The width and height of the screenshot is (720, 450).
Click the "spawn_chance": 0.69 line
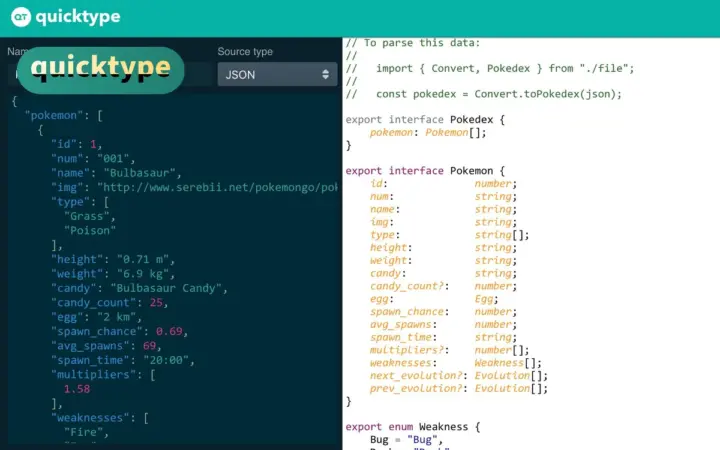[x=119, y=331]
